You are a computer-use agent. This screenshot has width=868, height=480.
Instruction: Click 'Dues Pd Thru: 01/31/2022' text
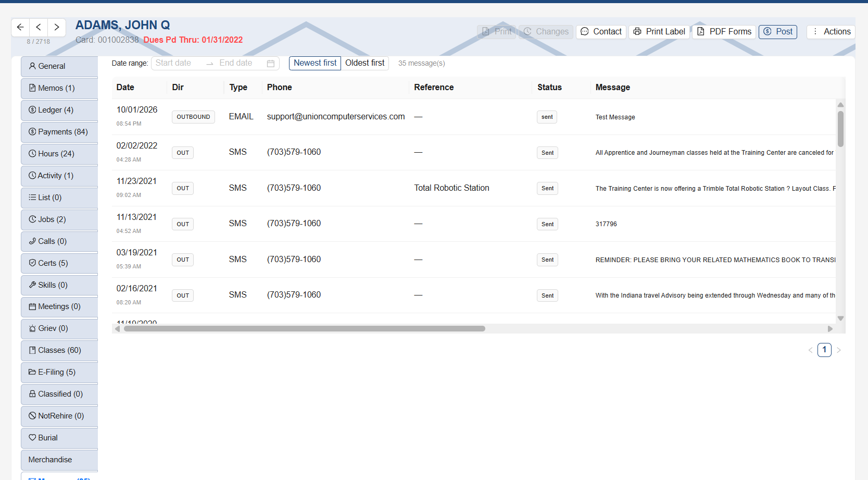(x=193, y=40)
